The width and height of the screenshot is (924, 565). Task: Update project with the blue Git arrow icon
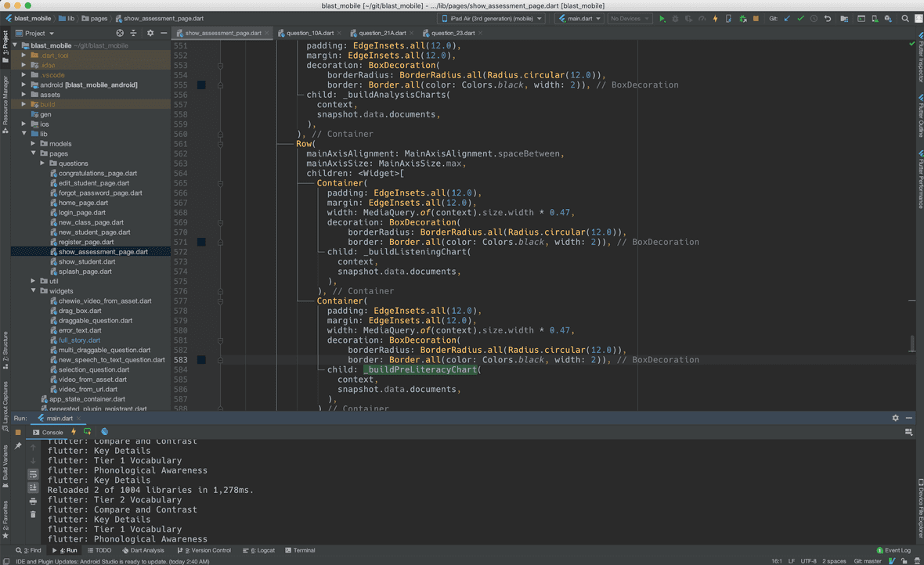pos(785,18)
